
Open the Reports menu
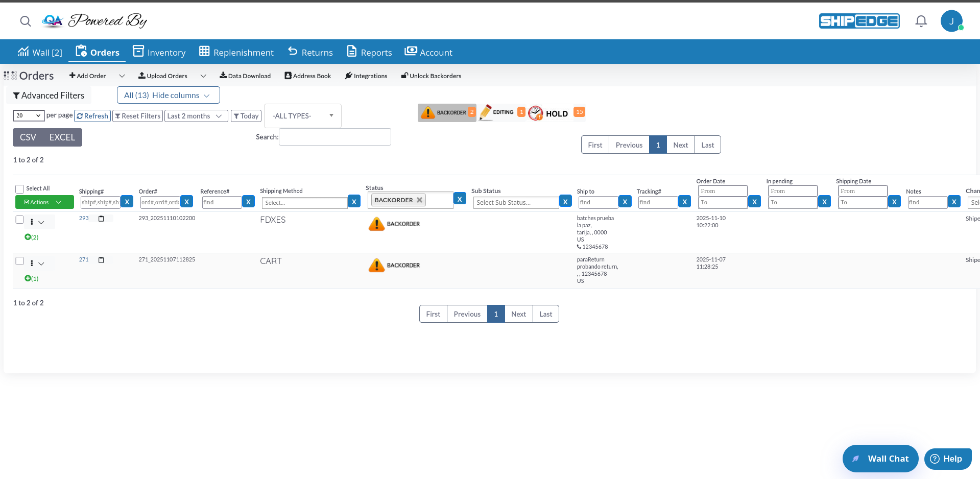tap(369, 52)
